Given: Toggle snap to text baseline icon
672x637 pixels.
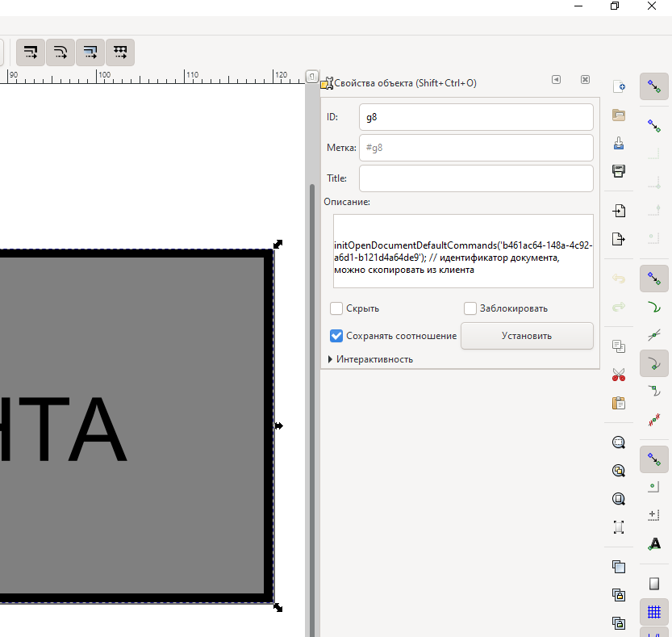Looking at the screenshot, I should (x=654, y=543).
